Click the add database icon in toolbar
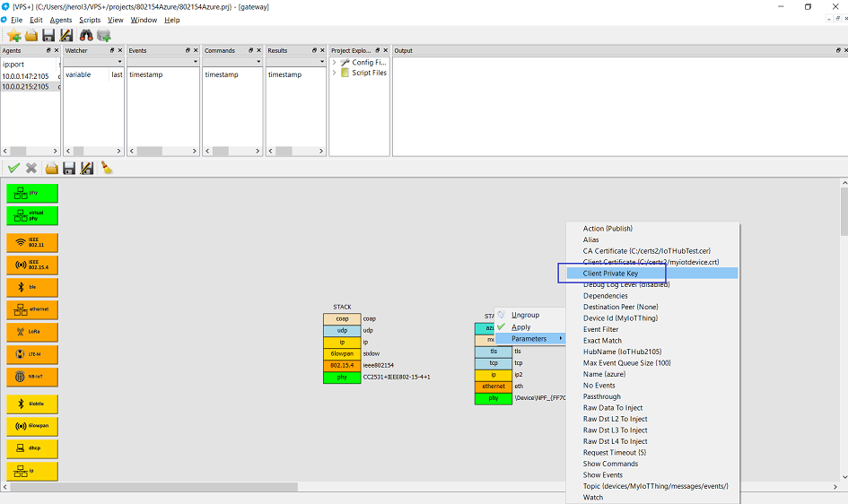This screenshot has height=504, width=848. coord(104,35)
